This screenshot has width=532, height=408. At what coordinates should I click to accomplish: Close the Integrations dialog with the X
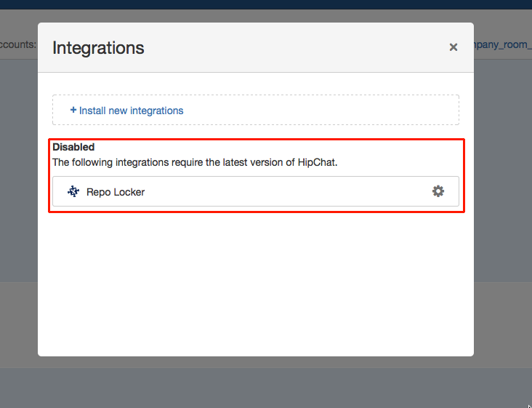453,47
